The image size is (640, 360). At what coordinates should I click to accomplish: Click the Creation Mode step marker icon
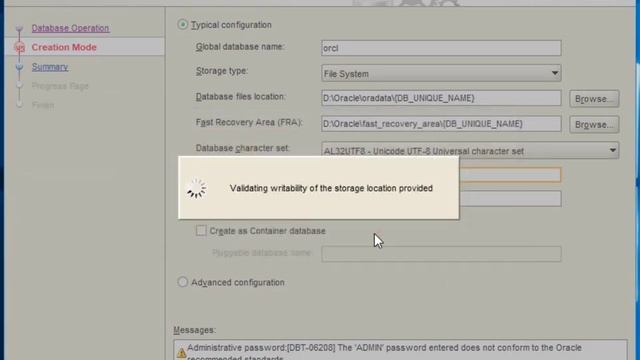(x=19, y=47)
